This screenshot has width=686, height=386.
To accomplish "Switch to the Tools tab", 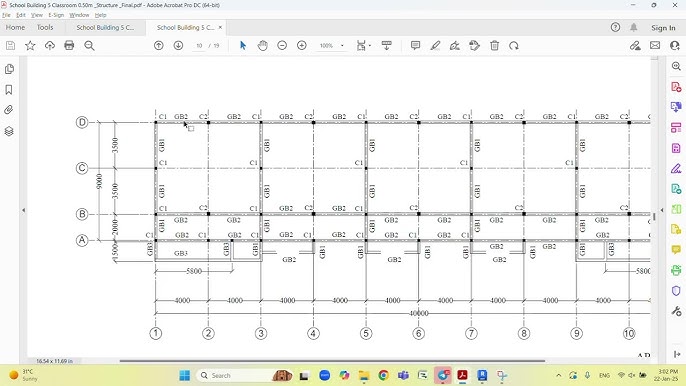I will (45, 27).
